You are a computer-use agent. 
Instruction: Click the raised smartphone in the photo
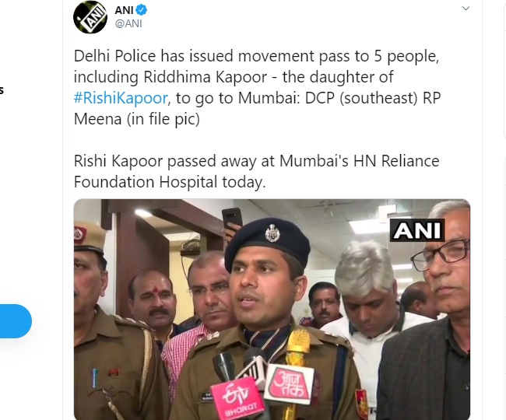[x=232, y=219]
